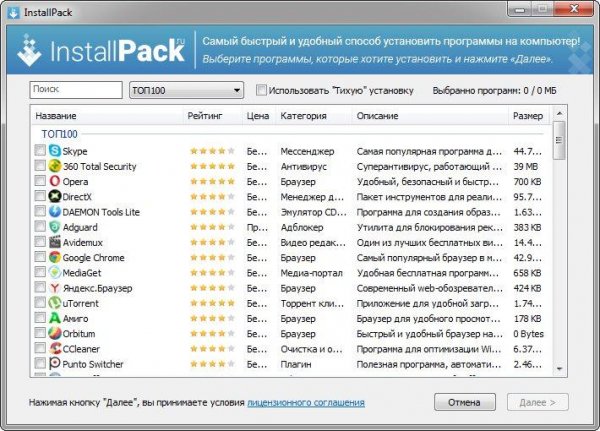The image size is (600, 431).
Task: Open the ТОП100 category dropdown
Action: pyautogui.click(x=186, y=90)
